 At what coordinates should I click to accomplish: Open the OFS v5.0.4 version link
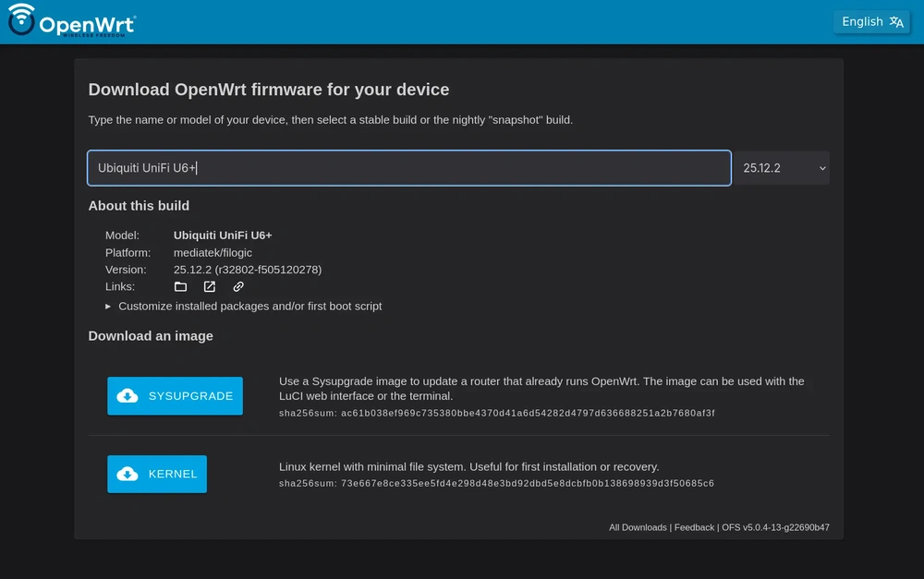[x=775, y=528]
